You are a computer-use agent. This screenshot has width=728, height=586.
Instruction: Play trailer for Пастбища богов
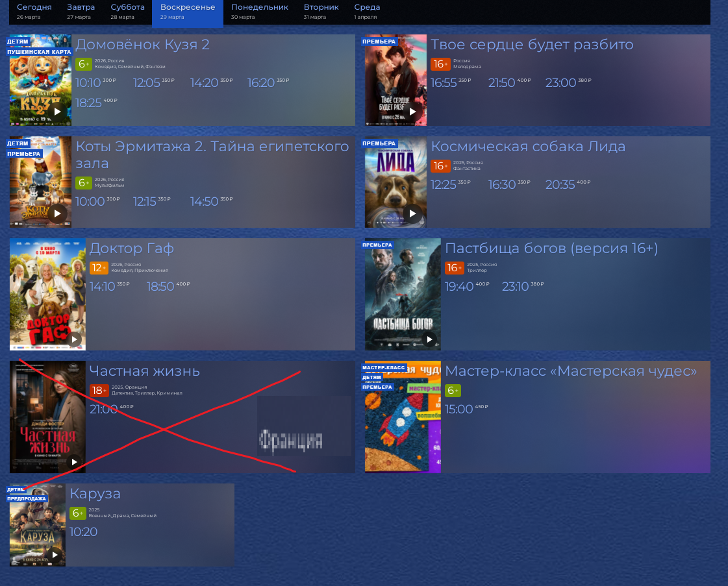429,339
